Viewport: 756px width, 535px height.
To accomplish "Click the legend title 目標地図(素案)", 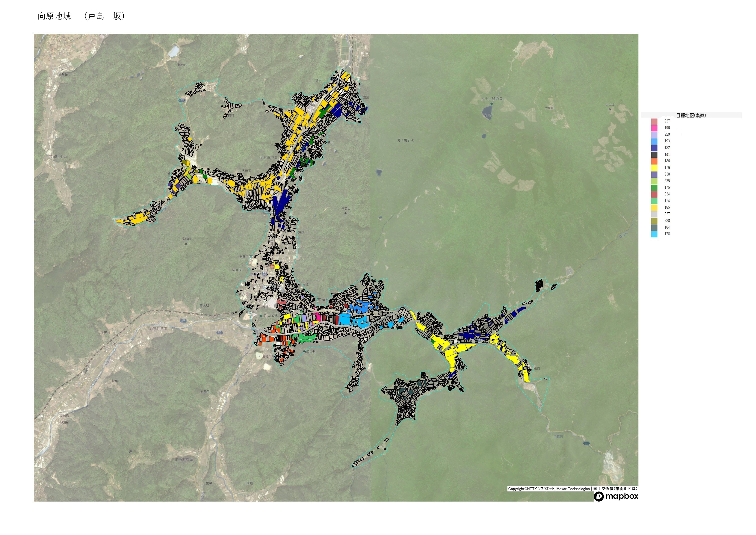I will (691, 116).
